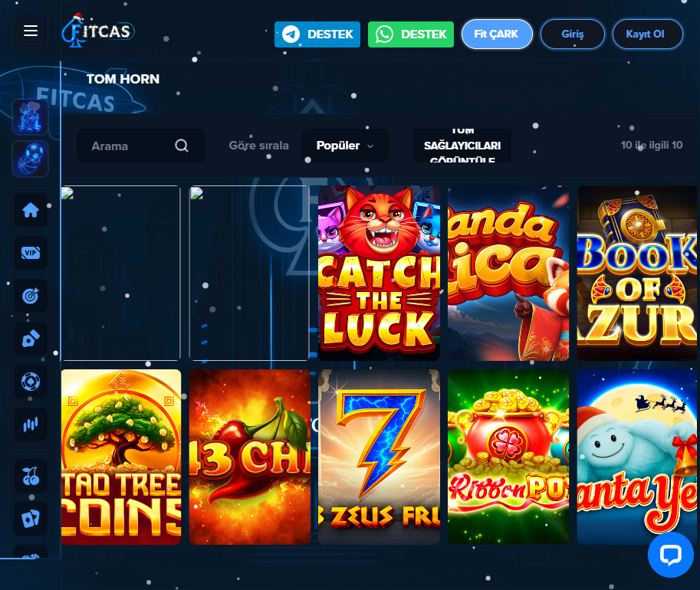Click the target bullseye sidebar icon
The width and height of the screenshot is (700, 590).
click(31, 296)
